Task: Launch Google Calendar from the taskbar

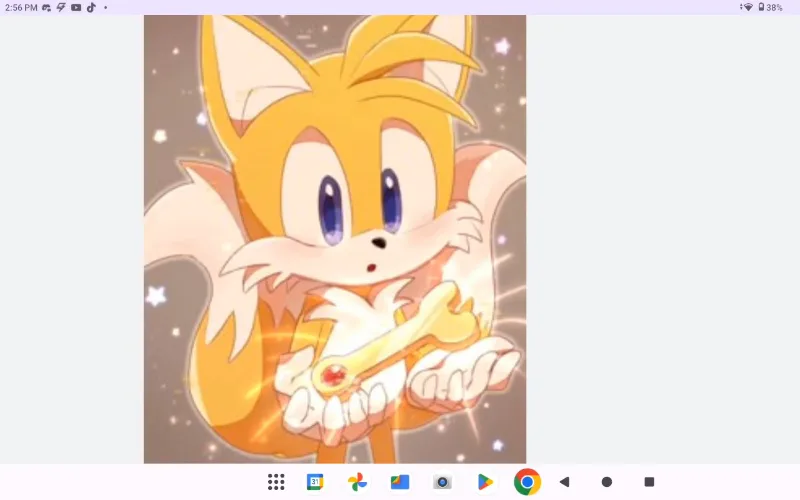Action: click(x=315, y=482)
